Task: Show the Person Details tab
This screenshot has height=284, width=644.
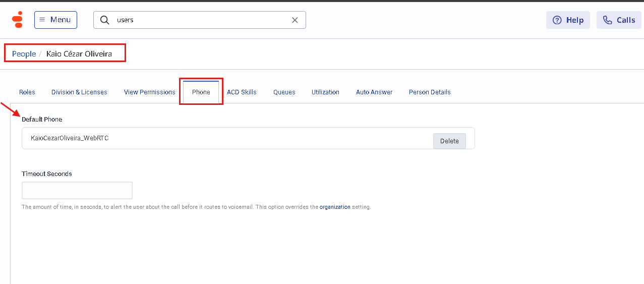Action: click(x=430, y=92)
